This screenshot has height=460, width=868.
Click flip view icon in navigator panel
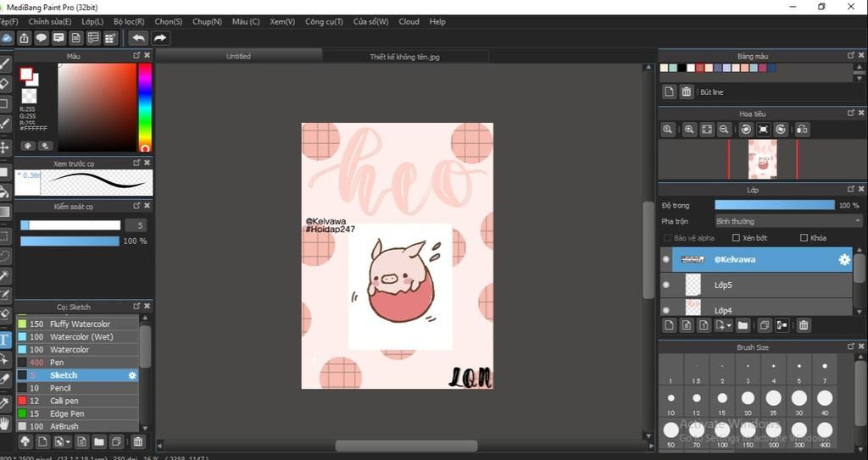[802, 130]
